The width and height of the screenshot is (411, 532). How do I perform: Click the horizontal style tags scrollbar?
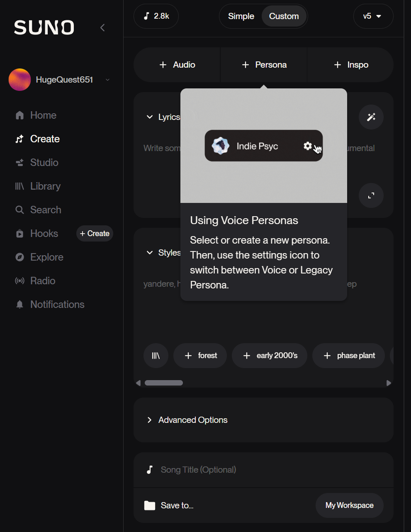click(164, 383)
